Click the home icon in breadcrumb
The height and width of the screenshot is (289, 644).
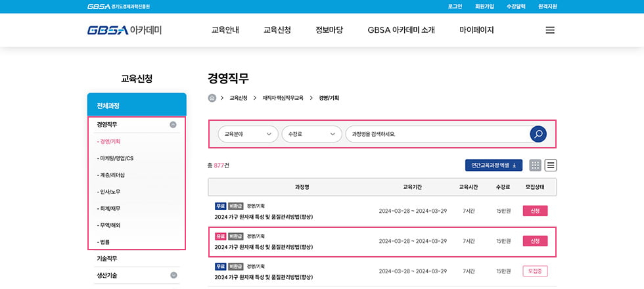click(x=212, y=98)
